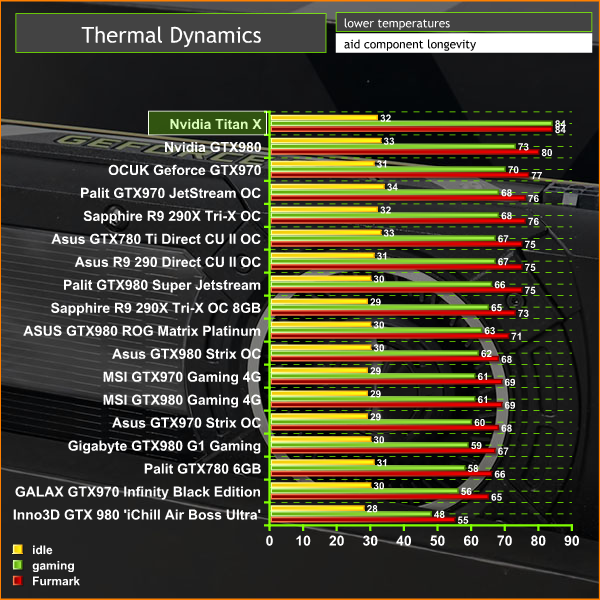Screen dimensions: 600x600
Task: Click the 'aid component longevity' caption
Action: point(410,44)
